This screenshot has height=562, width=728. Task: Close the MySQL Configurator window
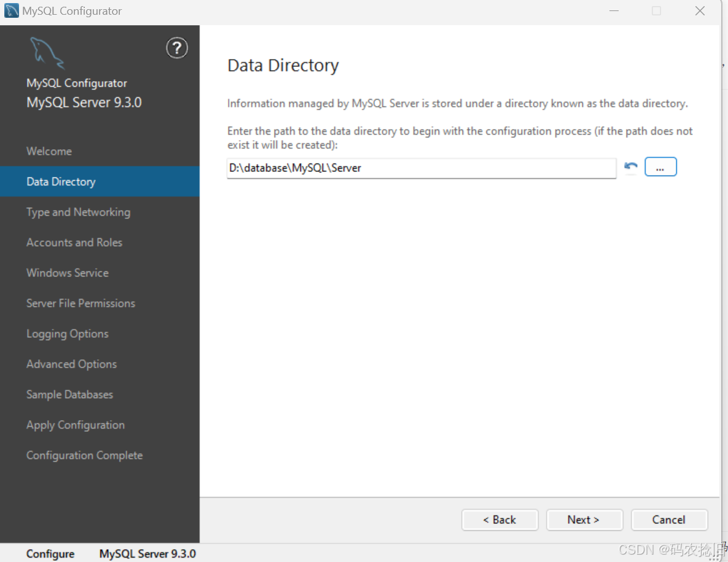(700, 10)
